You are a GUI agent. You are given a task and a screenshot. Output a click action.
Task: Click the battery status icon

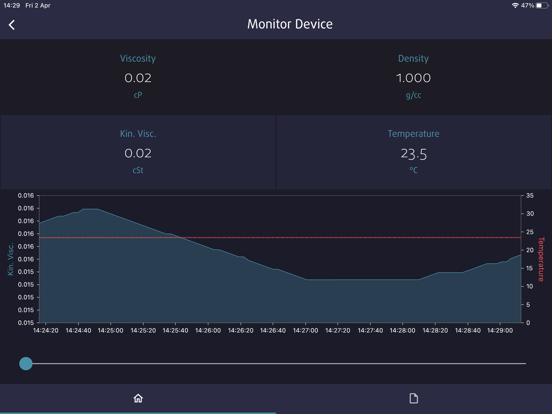tap(542, 5)
